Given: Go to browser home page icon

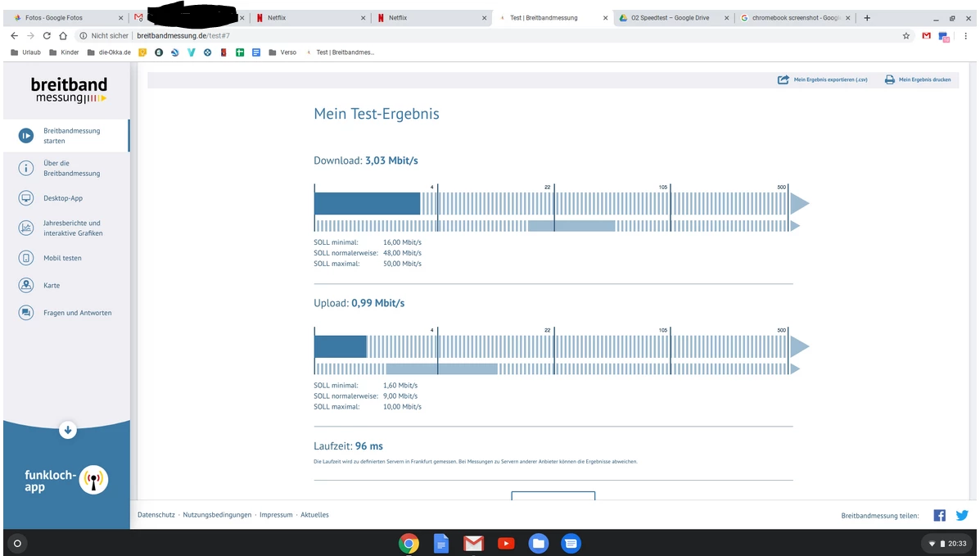Looking at the screenshot, I should coord(62,36).
